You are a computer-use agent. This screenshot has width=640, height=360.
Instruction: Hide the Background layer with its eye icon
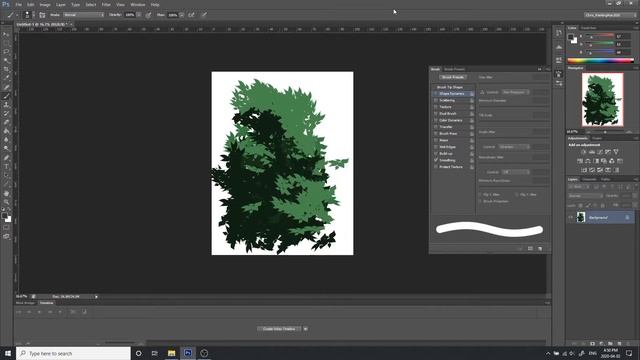(571, 218)
